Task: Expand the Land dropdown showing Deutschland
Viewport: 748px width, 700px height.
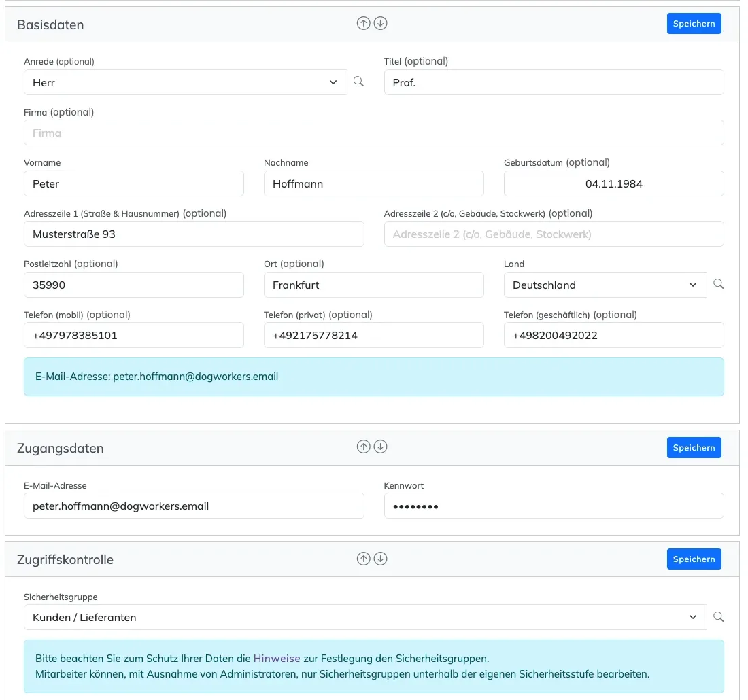Action: tap(605, 285)
